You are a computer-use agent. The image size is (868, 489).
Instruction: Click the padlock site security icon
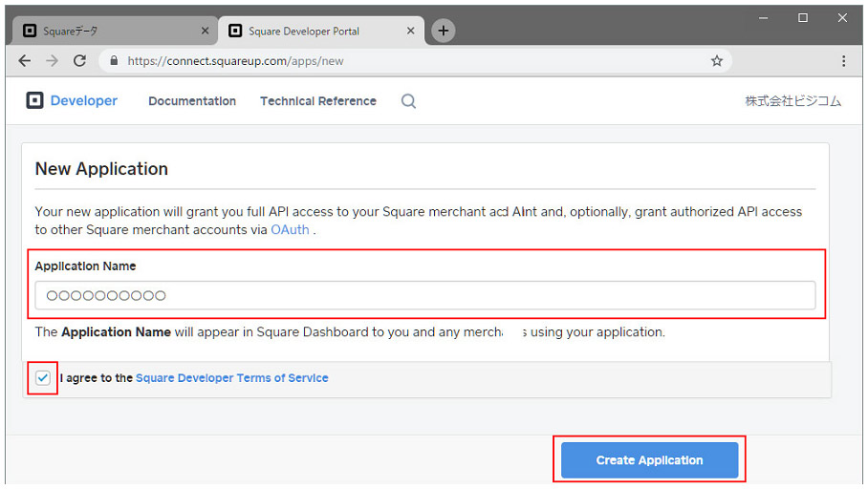click(114, 61)
